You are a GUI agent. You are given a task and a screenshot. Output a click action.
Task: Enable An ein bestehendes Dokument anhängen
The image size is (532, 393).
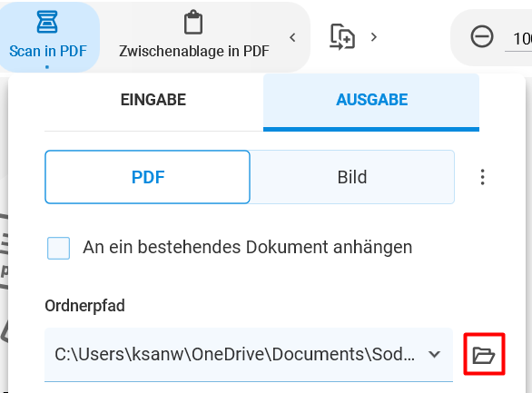(59, 248)
